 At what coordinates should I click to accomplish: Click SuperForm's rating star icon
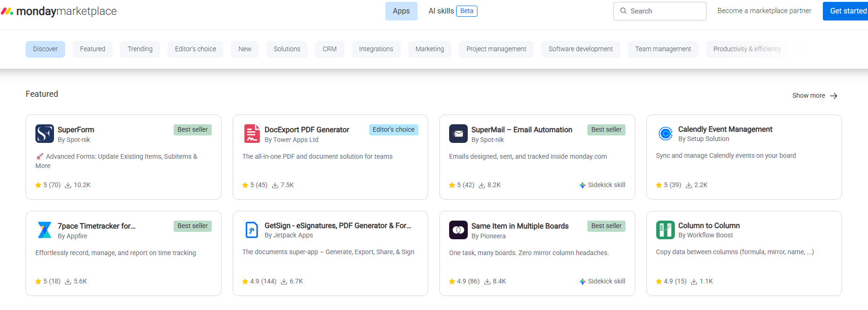(x=38, y=185)
